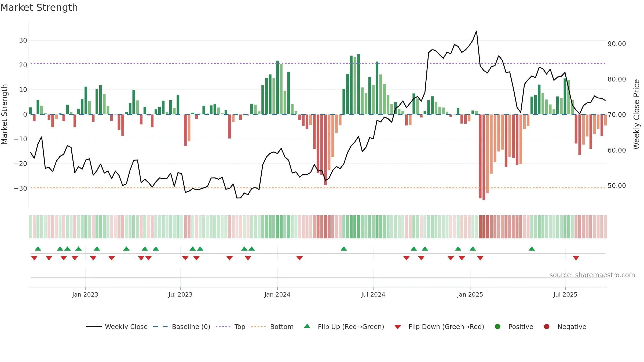Click the Weekly Close line peak near Jan 2025
Screen dimensions: 644x362
click(477, 31)
